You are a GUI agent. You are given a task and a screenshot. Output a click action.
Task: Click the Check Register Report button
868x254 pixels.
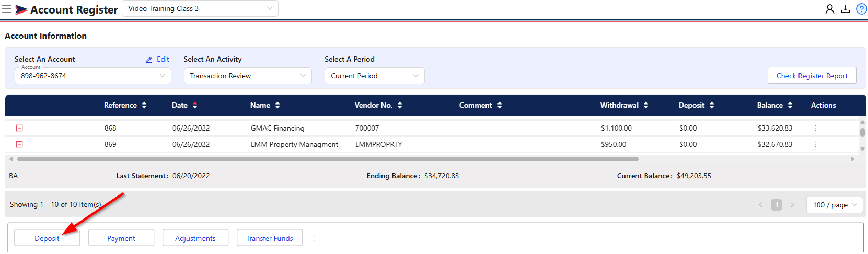click(x=812, y=76)
